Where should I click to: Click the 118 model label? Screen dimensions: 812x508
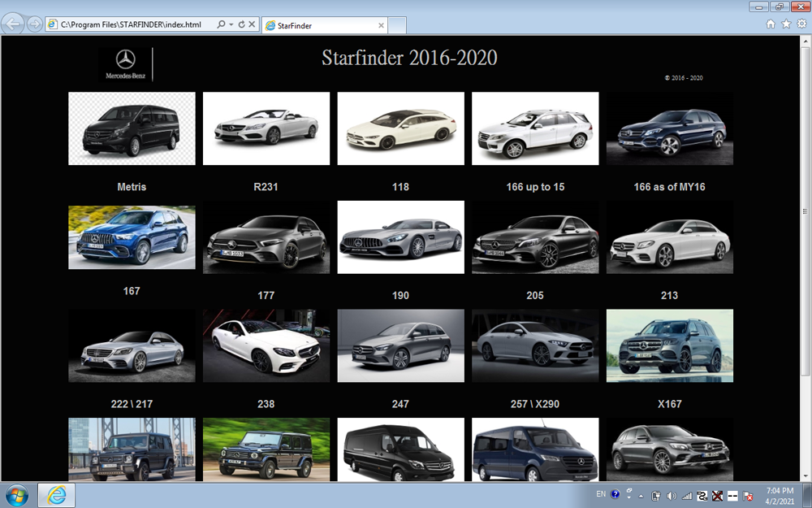400,187
